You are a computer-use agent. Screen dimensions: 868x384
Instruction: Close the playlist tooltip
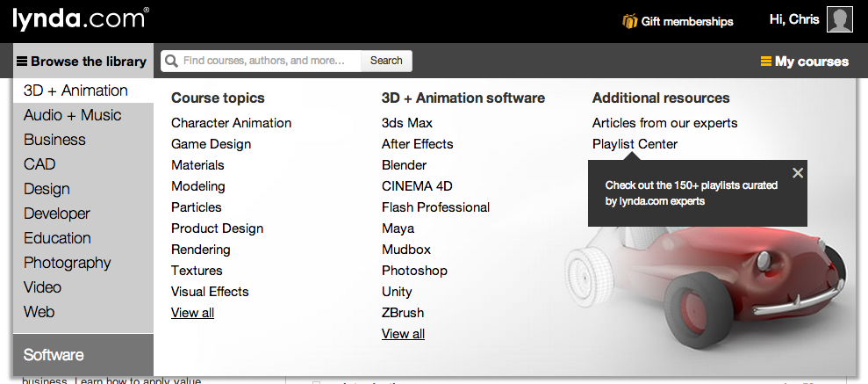tap(797, 173)
